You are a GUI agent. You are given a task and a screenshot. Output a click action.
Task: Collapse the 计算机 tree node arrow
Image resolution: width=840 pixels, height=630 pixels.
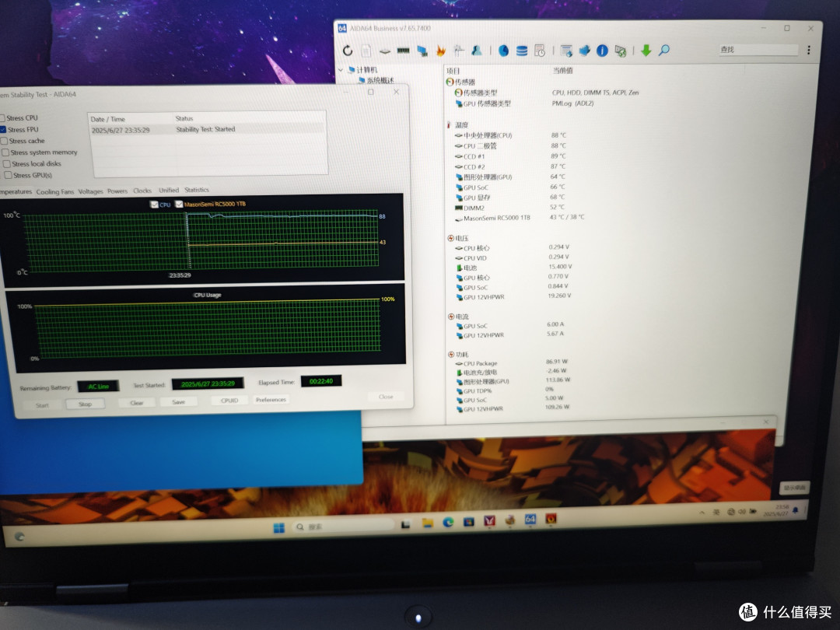tap(341, 70)
